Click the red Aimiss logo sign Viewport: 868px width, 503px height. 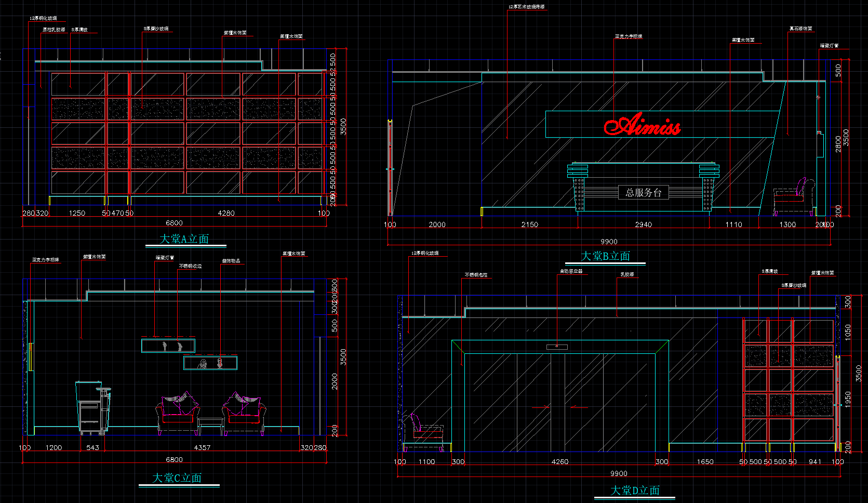pos(642,125)
